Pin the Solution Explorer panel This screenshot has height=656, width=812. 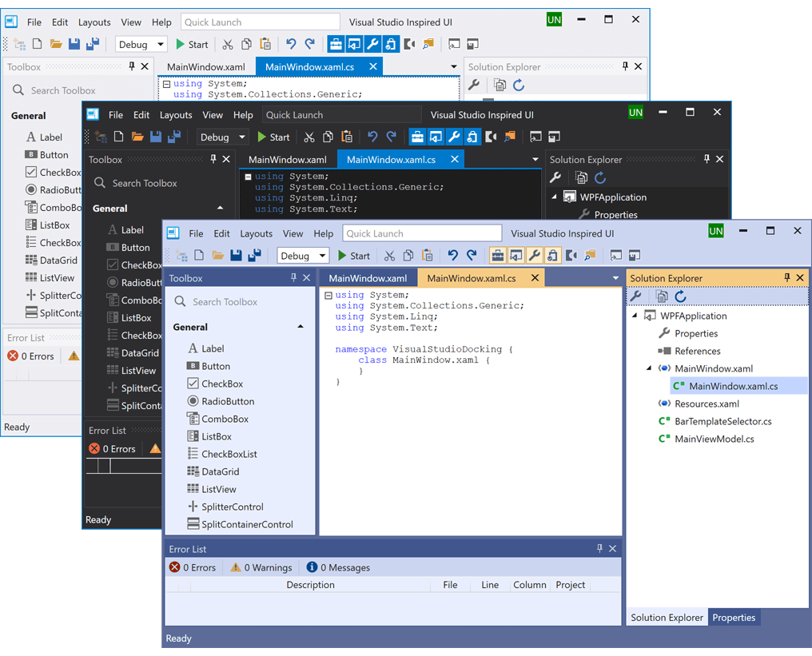point(787,277)
